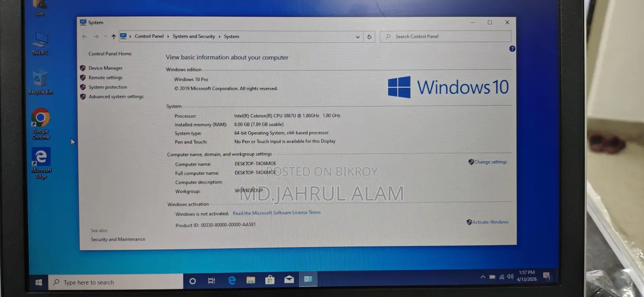The height and width of the screenshot is (297, 644).
Task: Click the Back arrow in System window
Action: click(85, 36)
